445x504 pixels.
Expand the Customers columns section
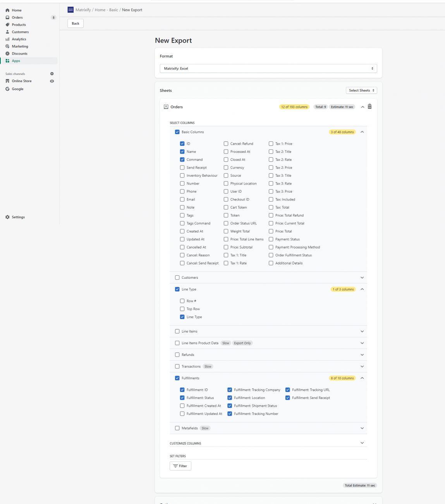click(x=362, y=277)
